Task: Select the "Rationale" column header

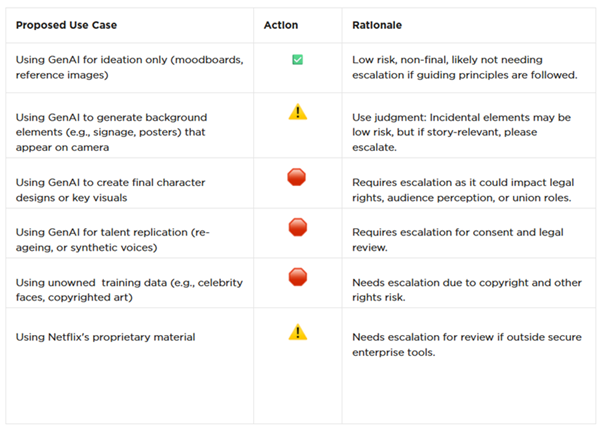Action: click(x=377, y=22)
